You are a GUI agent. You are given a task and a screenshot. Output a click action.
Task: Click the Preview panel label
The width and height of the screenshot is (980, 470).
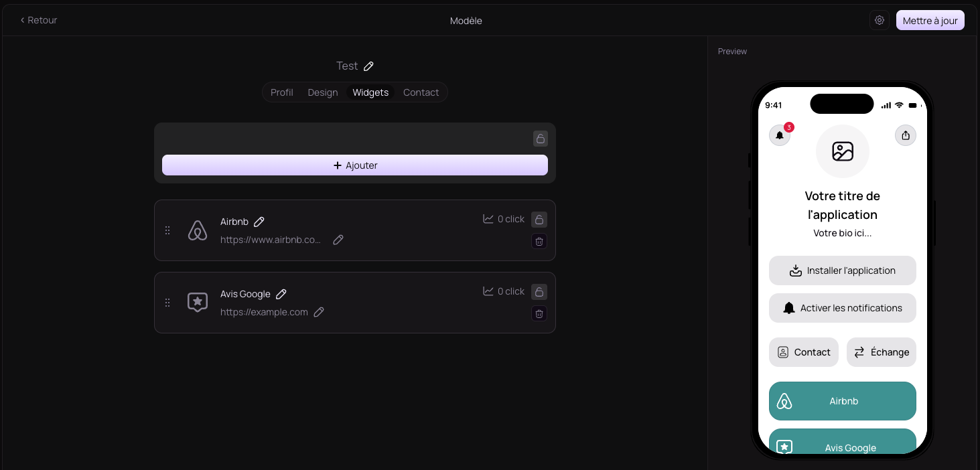pyautogui.click(x=732, y=52)
